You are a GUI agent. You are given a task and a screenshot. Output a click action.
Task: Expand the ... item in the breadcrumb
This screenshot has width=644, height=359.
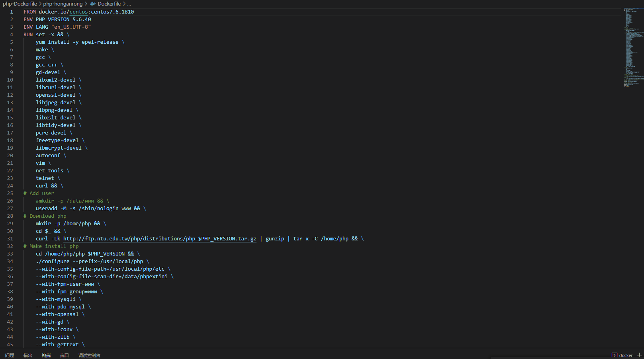coord(129,4)
